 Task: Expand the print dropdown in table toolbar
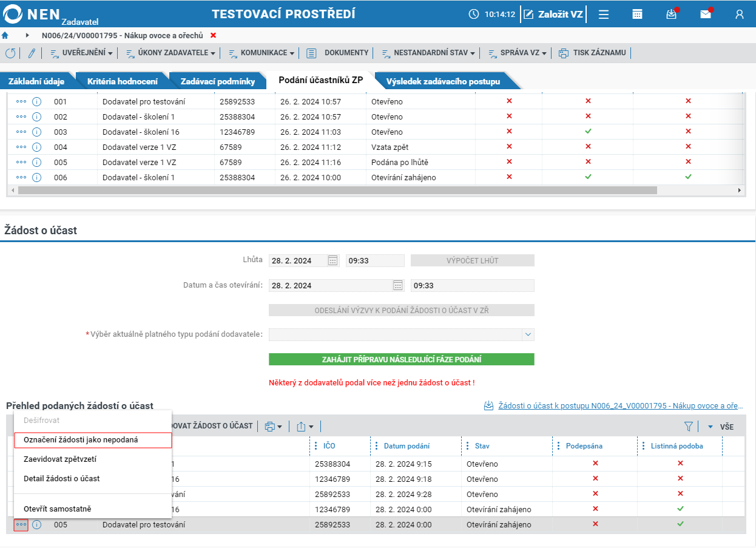pyautogui.click(x=274, y=427)
